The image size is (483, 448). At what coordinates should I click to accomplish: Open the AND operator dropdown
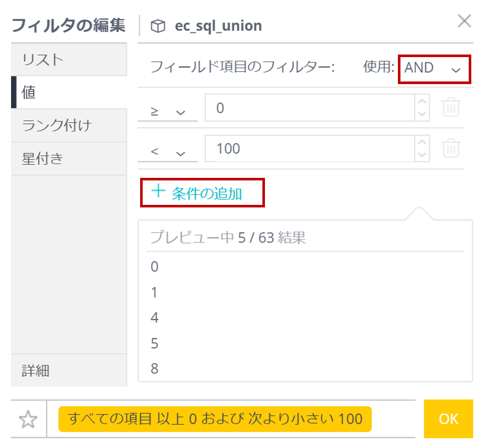[x=434, y=69]
